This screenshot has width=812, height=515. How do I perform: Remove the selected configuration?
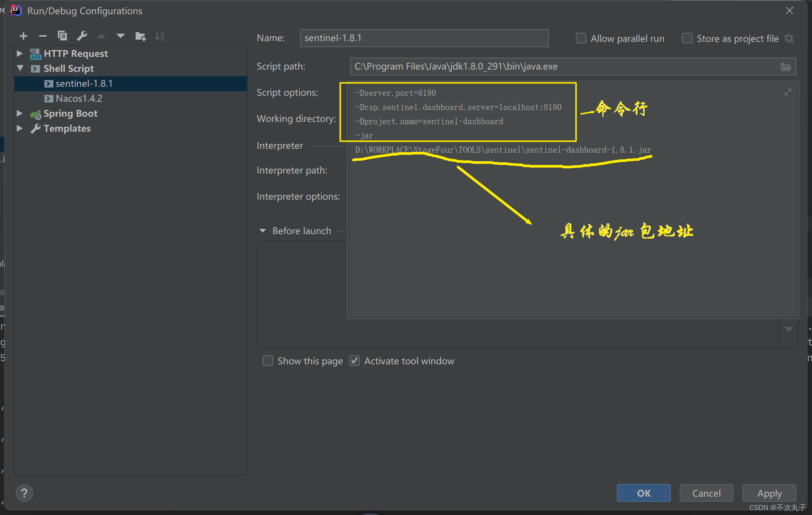click(43, 36)
